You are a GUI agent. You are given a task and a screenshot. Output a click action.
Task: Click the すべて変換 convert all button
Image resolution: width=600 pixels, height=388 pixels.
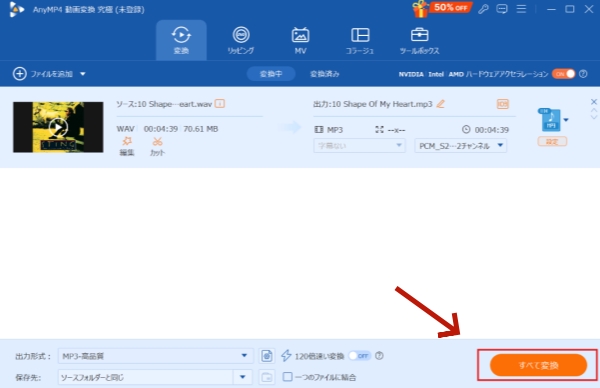tap(538, 365)
